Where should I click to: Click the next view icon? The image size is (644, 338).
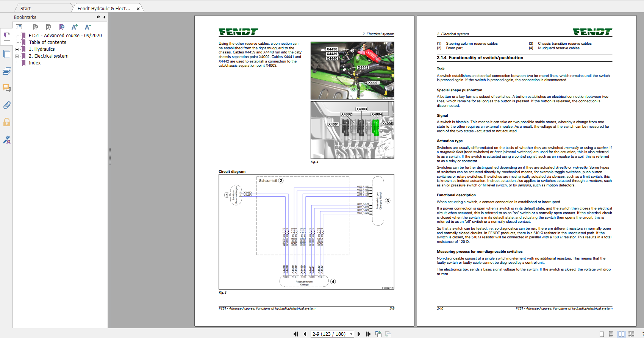click(x=388, y=334)
